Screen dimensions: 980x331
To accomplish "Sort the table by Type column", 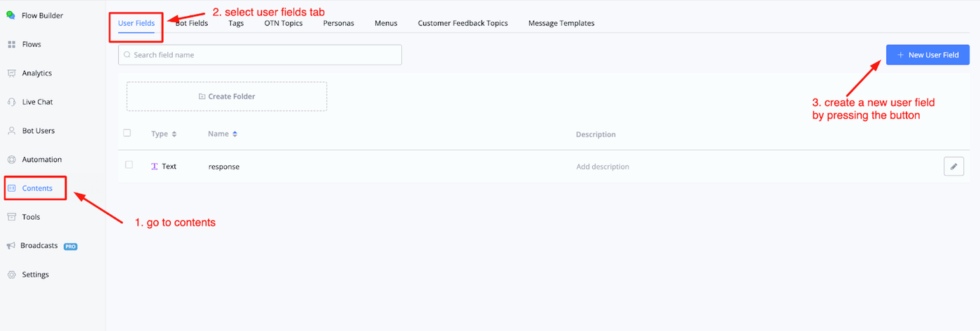I will 174,134.
